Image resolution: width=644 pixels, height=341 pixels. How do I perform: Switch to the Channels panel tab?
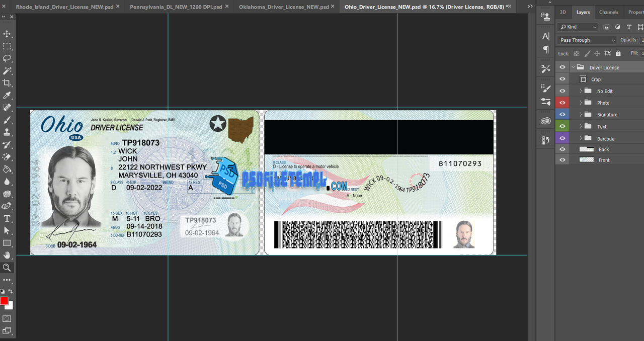click(609, 12)
